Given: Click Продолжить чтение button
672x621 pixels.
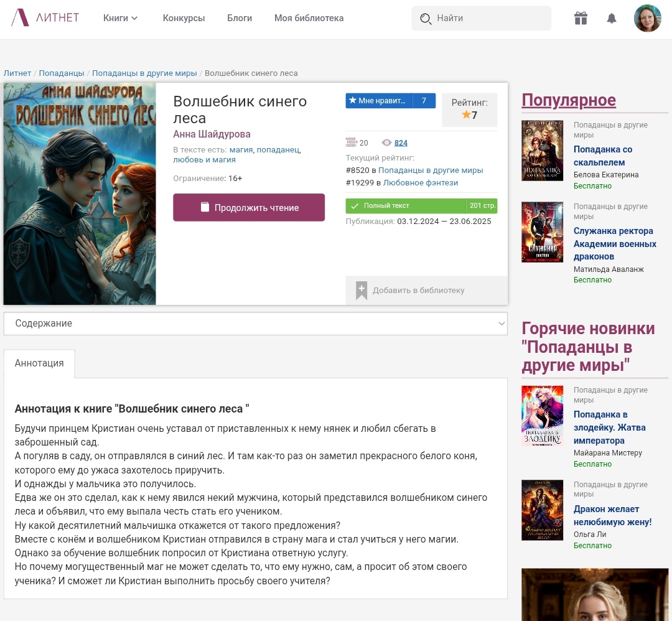Looking at the screenshot, I should click(249, 207).
